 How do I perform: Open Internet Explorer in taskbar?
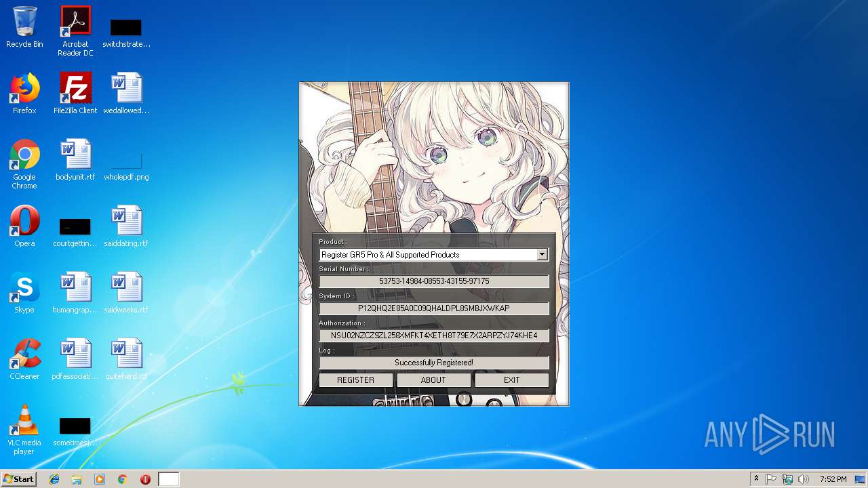pyautogui.click(x=54, y=479)
